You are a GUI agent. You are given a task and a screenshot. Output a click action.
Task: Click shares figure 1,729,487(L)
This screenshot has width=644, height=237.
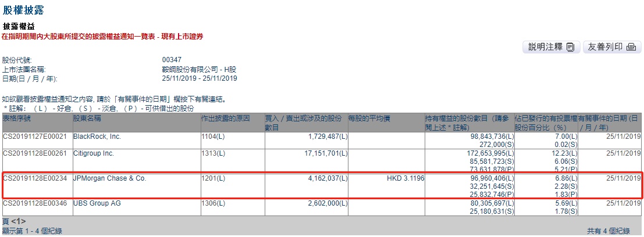coord(326,136)
